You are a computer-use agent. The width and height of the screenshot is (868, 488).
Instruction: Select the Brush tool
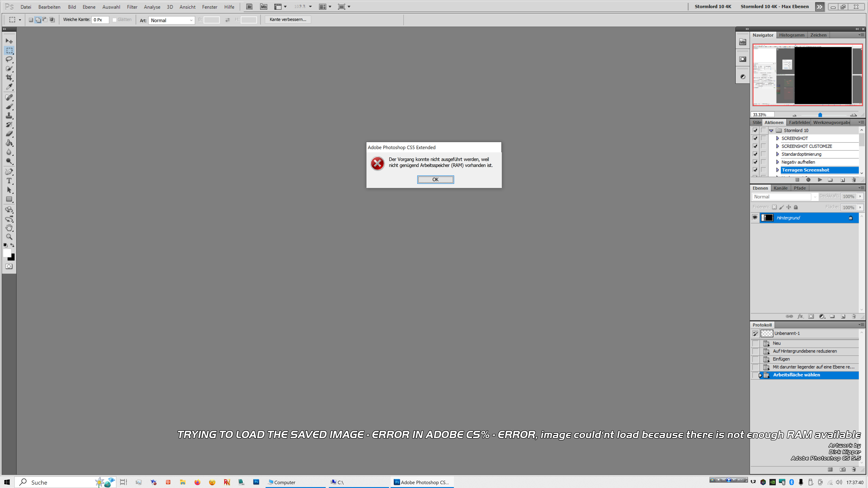pos(8,106)
